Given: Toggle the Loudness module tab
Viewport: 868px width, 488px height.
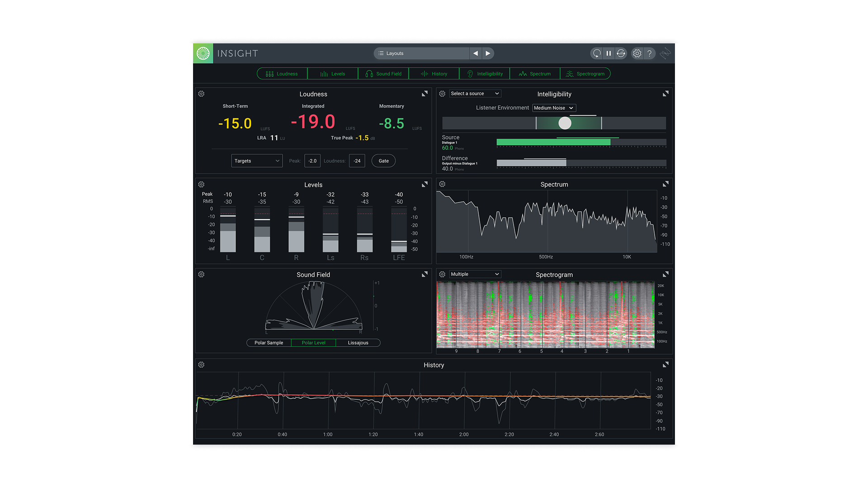Looking at the screenshot, I should pos(282,74).
